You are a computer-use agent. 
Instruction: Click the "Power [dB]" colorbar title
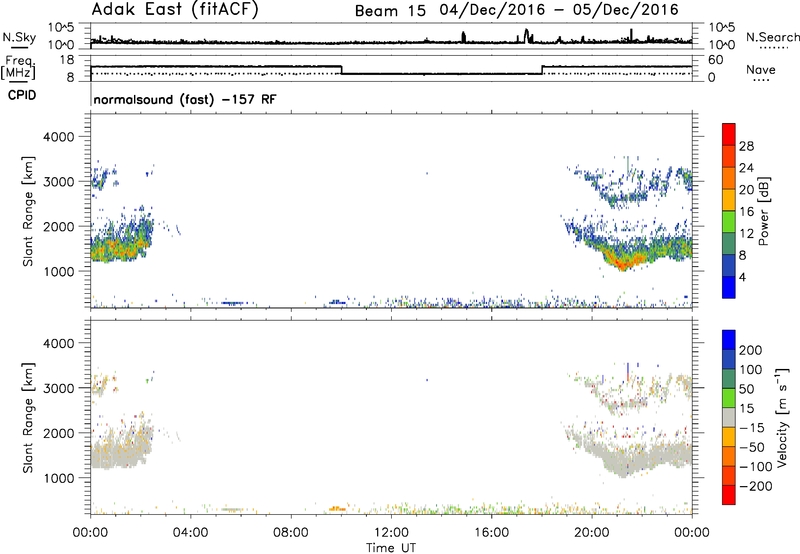763,211
